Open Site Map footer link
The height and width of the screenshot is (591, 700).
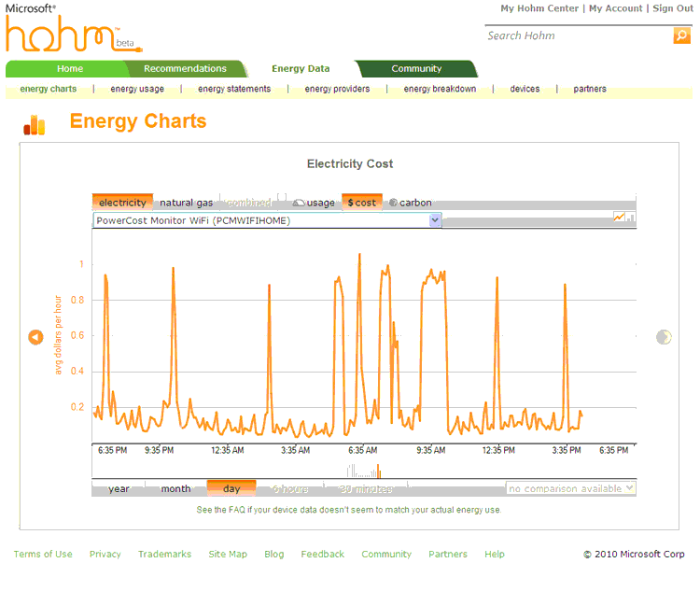(x=228, y=554)
